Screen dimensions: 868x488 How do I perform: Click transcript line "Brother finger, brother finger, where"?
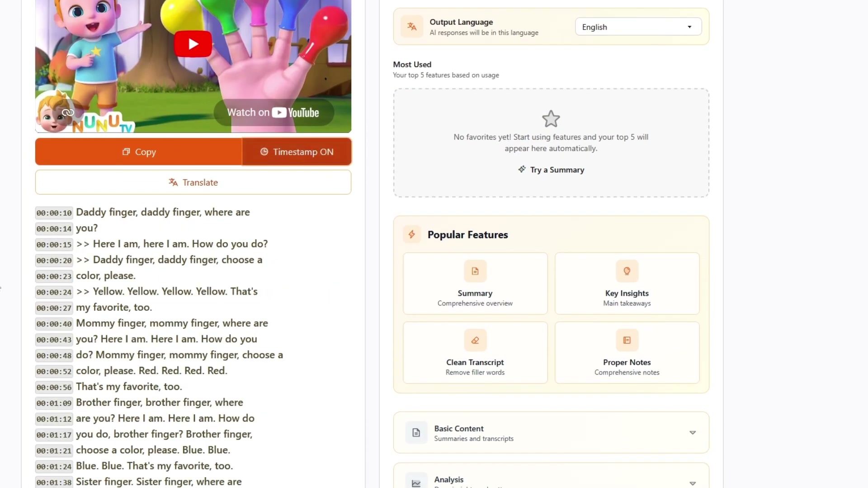pyautogui.click(x=160, y=402)
